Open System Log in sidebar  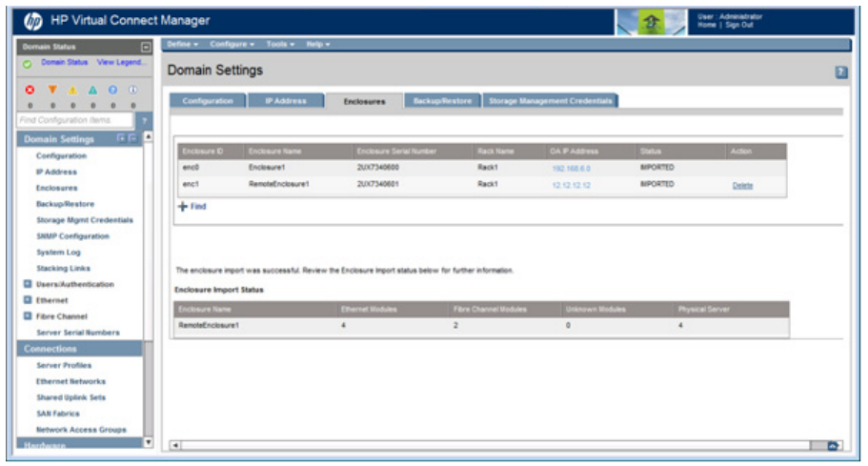coord(58,252)
